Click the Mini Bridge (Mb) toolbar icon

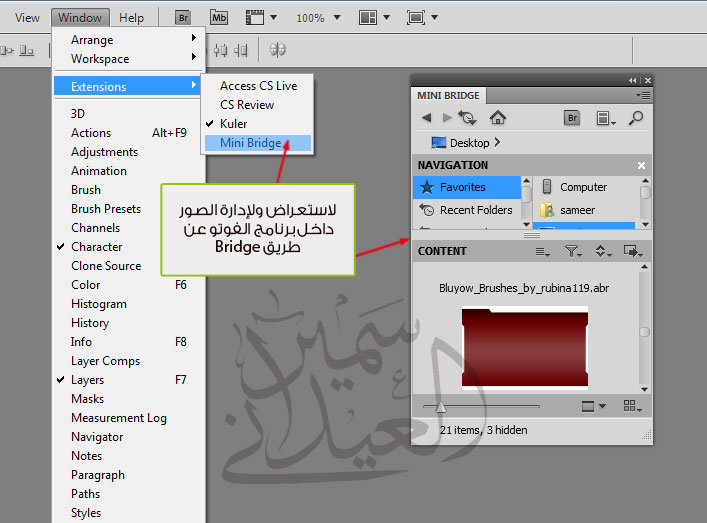[218, 17]
